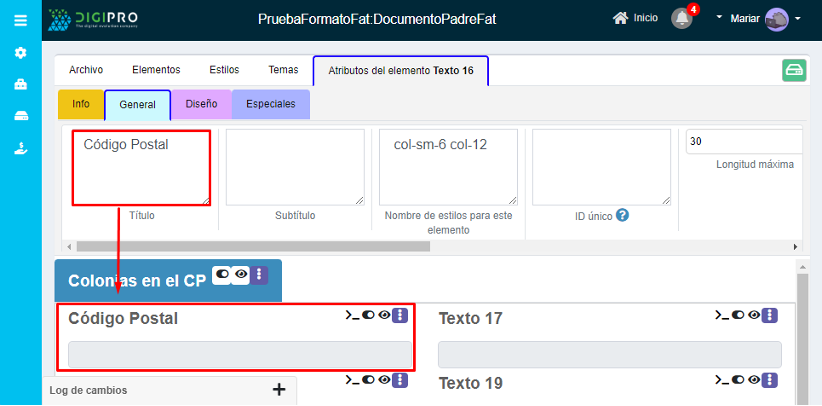This screenshot has width=822, height=406.
Task: Click the robot icon in the sidebar
Action: [x=21, y=85]
